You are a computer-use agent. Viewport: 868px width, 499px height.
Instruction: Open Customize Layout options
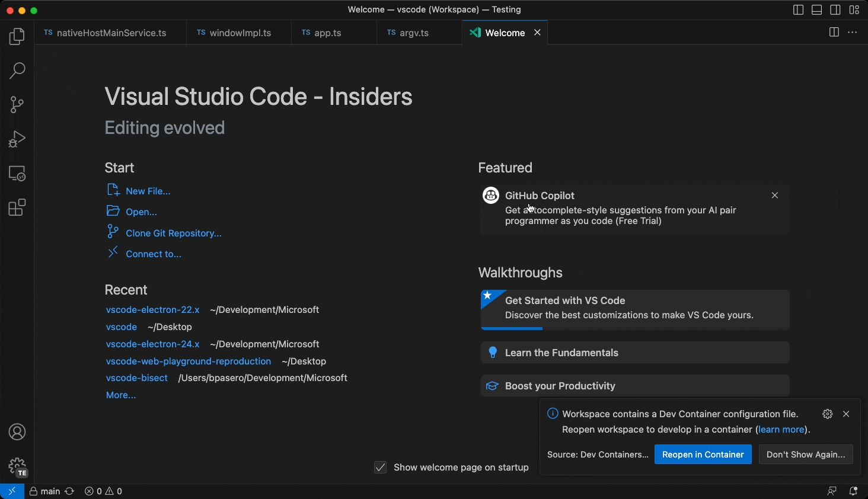click(x=854, y=9)
